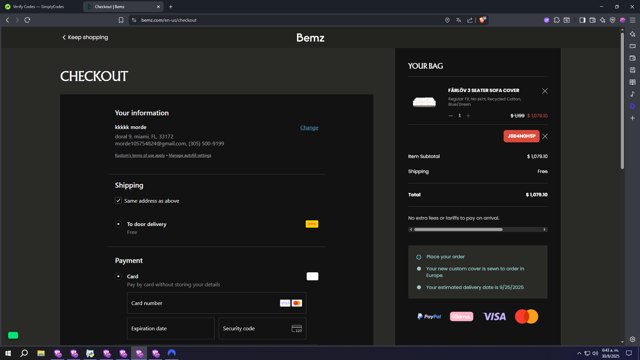Open Manage autofill settings link
The width and height of the screenshot is (640, 360).
tap(190, 156)
